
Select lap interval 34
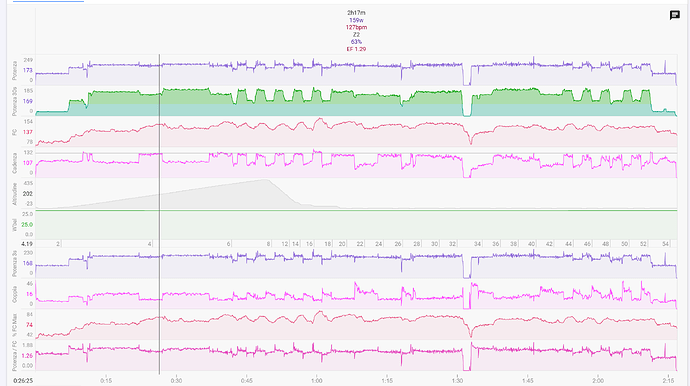pyautogui.click(x=477, y=244)
